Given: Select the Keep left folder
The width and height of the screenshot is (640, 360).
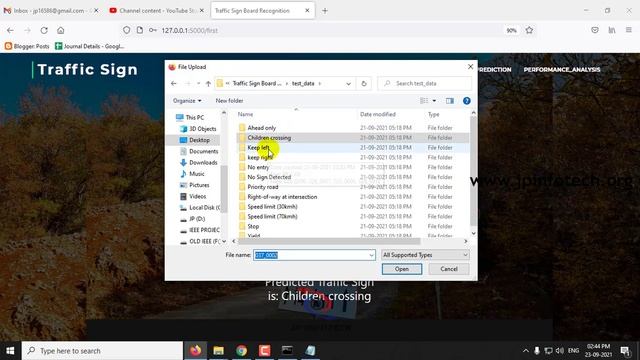Looking at the screenshot, I should (x=258, y=147).
